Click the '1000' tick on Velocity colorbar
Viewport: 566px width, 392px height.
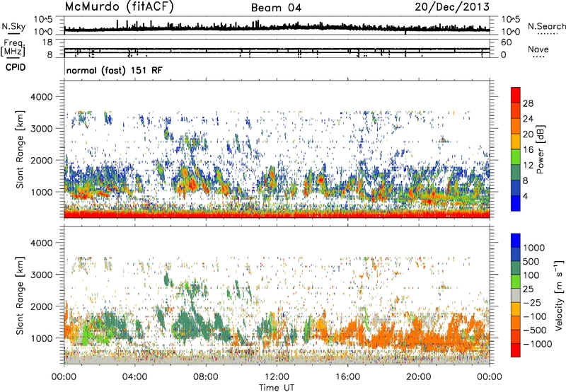coord(534,248)
